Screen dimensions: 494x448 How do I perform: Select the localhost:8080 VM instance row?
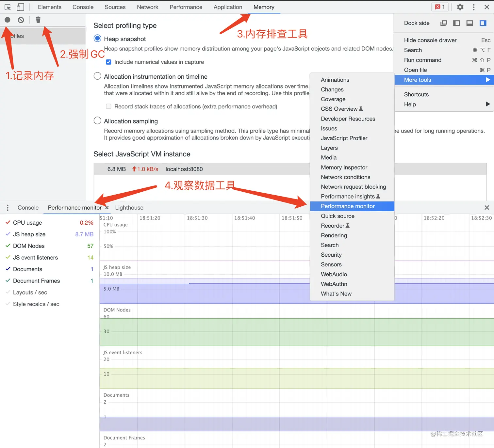[x=290, y=169]
